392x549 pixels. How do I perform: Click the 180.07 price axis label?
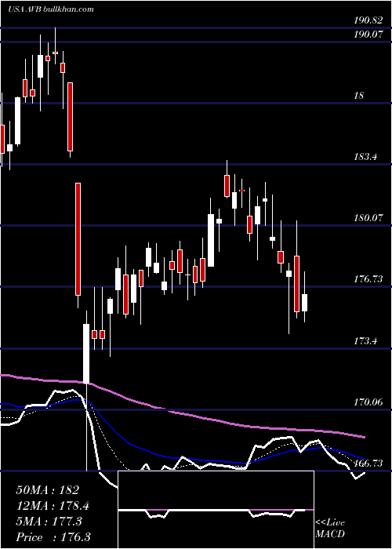(368, 218)
